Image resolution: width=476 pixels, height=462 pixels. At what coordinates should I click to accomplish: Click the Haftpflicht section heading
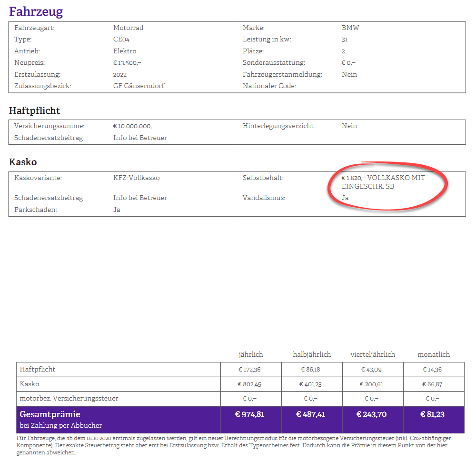click(x=34, y=110)
